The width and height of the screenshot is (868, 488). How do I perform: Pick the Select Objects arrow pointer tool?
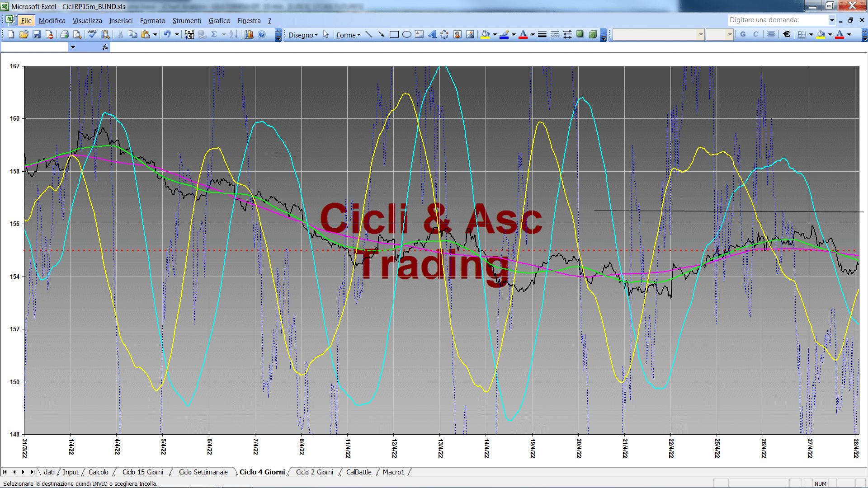pyautogui.click(x=326, y=34)
